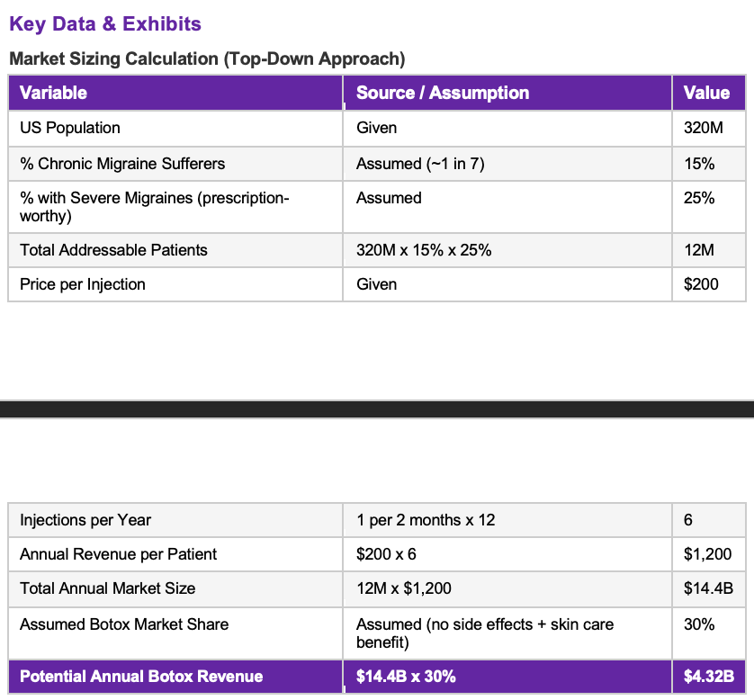Click the Key Data & Exhibits heading
Viewport: 754px width, 700px height.
pyautogui.click(x=105, y=24)
